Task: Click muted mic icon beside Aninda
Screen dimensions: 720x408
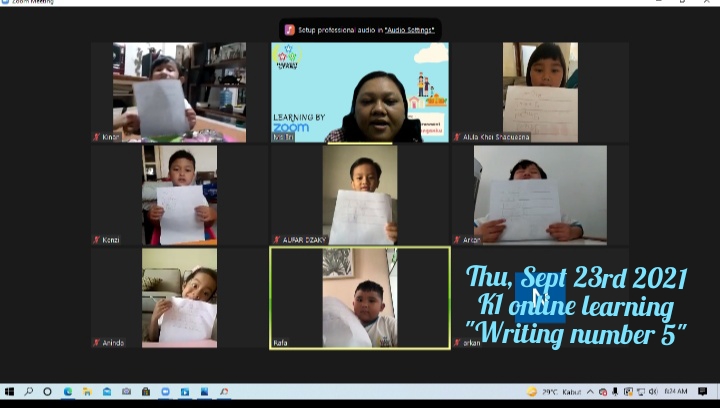Action: click(x=96, y=342)
